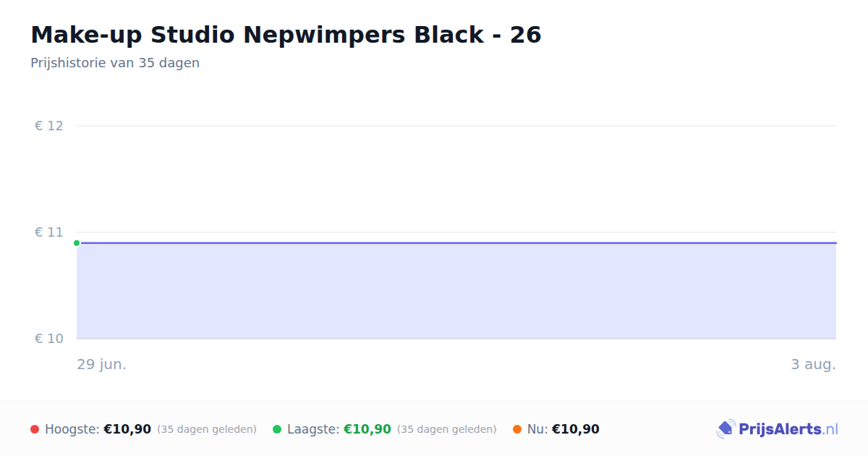
Task: Click the shaded area under the price line
Action: [x=456, y=291]
